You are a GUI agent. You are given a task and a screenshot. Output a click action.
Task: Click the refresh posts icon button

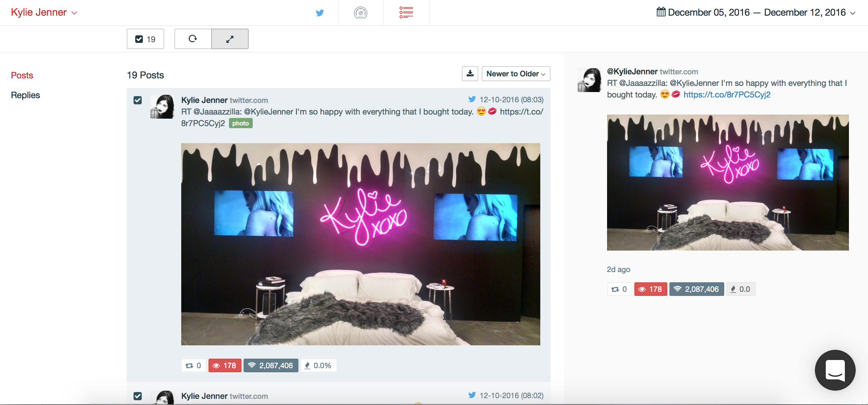click(x=193, y=39)
